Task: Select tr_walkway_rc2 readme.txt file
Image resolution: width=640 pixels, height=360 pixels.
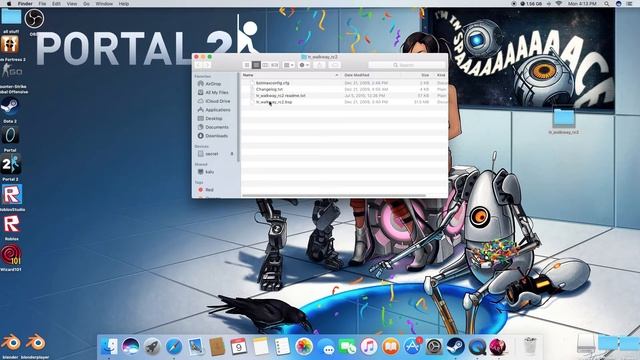Action: [x=280, y=96]
